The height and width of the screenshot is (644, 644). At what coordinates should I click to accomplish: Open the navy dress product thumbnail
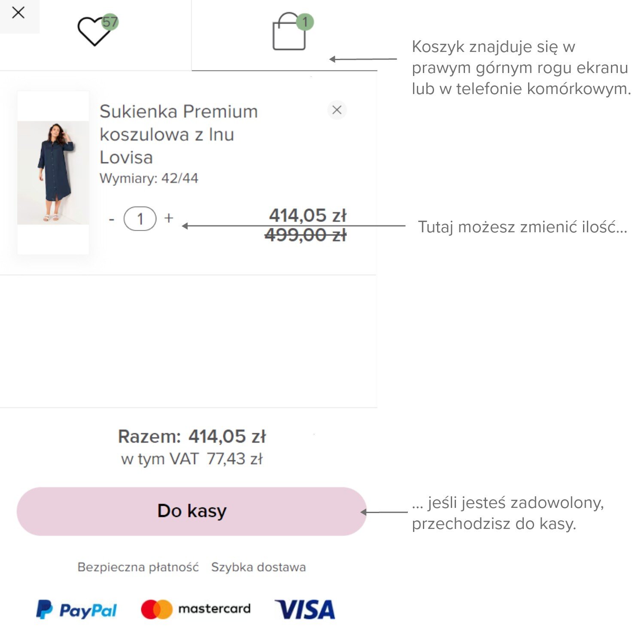[53, 173]
